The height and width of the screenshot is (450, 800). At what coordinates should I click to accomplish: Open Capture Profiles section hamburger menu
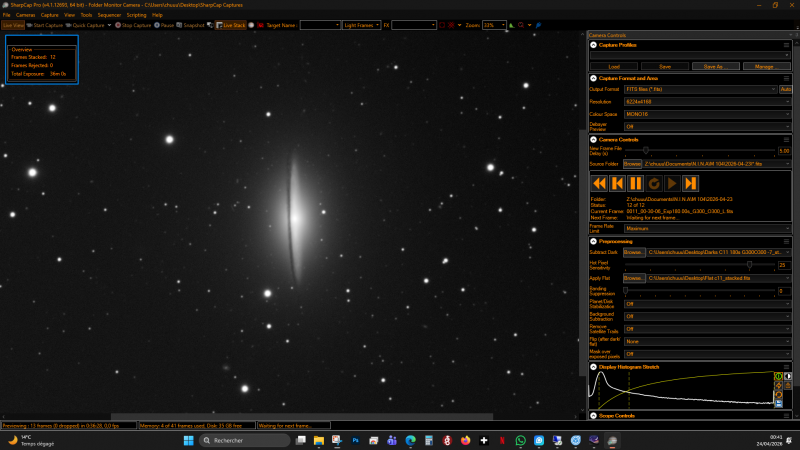tap(786, 45)
